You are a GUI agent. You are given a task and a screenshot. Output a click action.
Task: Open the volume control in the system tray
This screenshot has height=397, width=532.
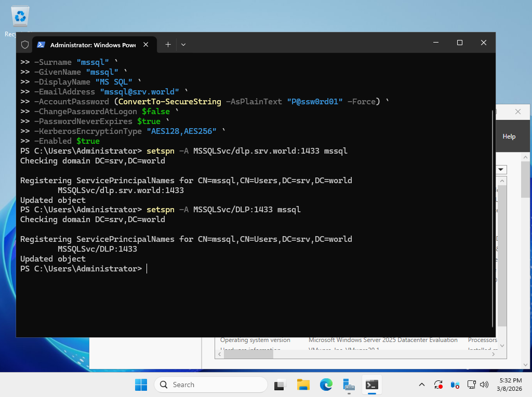click(484, 385)
